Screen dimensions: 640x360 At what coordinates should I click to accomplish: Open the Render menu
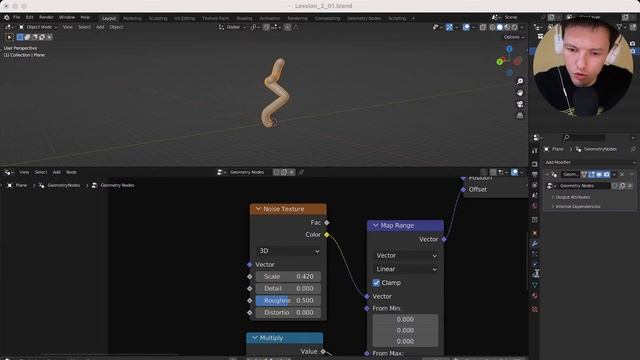[46, 18]
